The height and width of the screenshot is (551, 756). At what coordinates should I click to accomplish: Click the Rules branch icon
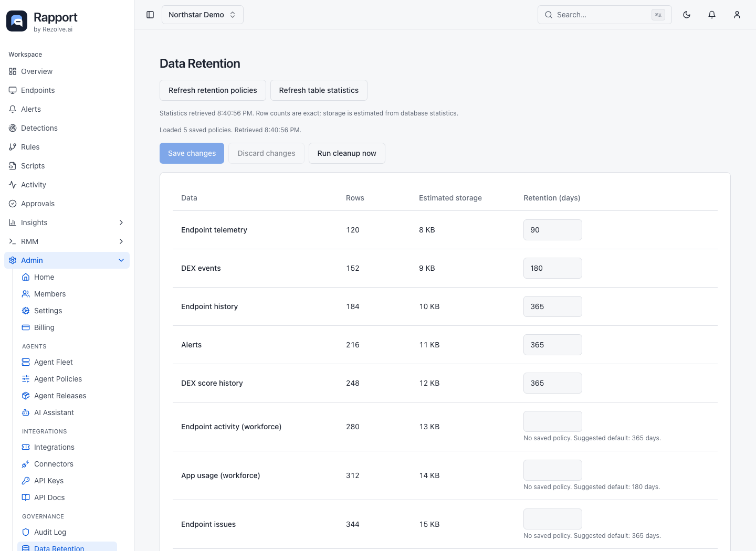(13, 147)
